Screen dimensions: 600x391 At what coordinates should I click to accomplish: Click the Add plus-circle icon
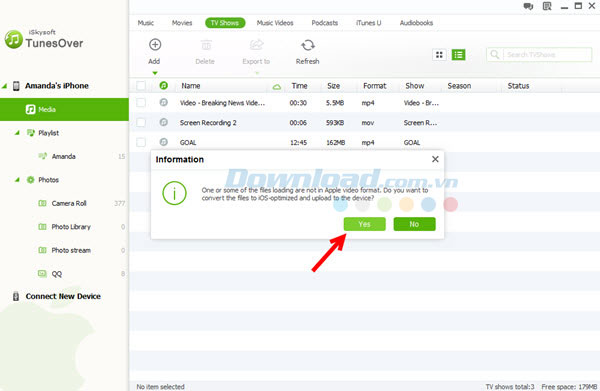(155, 45)
